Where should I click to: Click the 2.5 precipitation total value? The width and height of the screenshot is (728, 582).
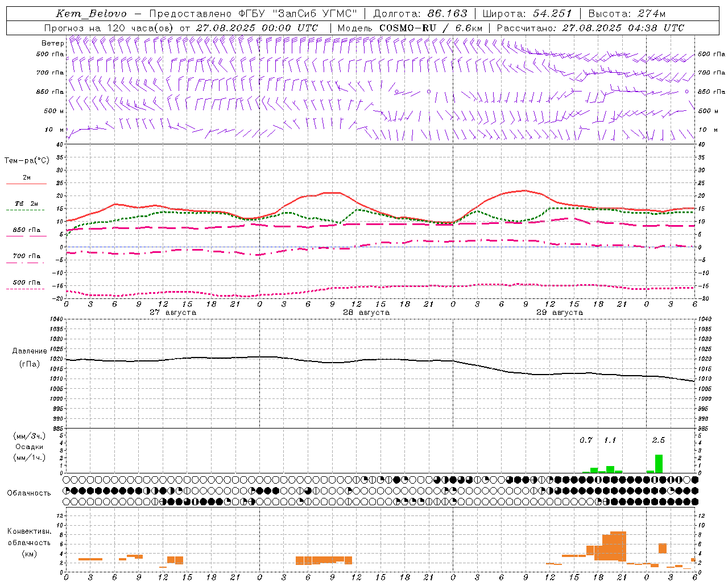coord(658,440)
